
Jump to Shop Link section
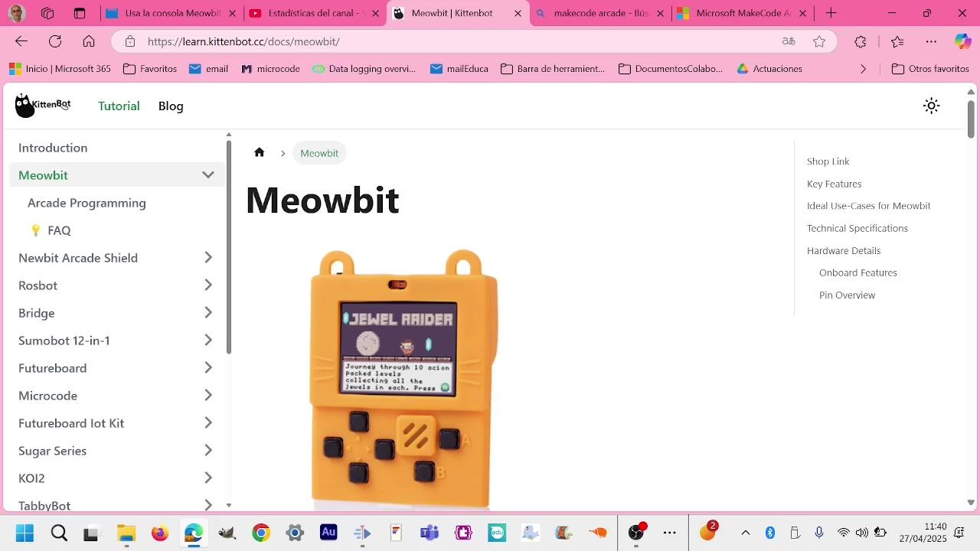point(828,161)
